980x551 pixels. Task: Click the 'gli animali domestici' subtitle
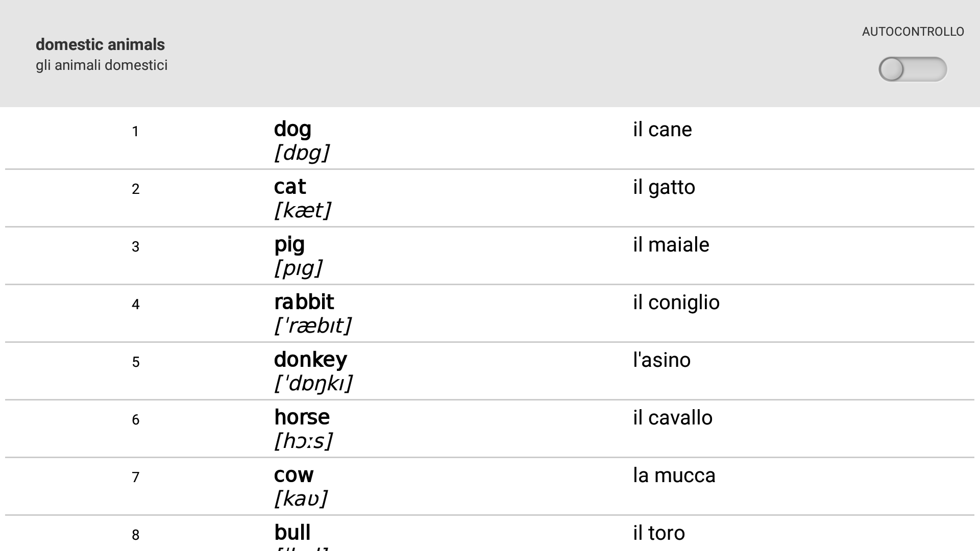coord(102,65)
